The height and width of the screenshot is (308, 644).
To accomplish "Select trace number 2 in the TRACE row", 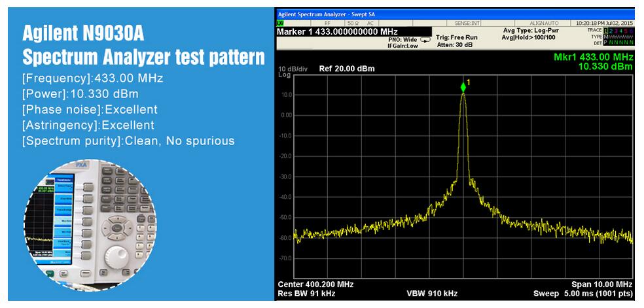I will 611,31.
